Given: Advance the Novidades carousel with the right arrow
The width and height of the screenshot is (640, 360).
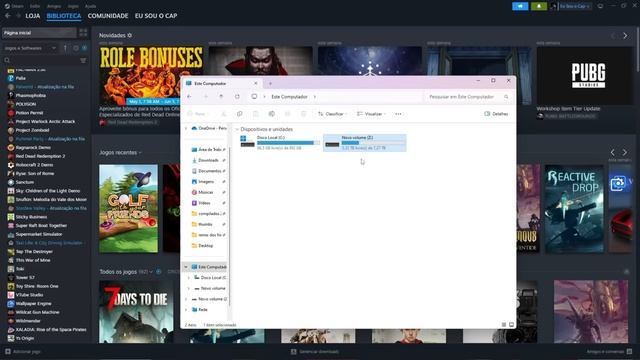Looking at the screenshot, I should tap(625, 36).
